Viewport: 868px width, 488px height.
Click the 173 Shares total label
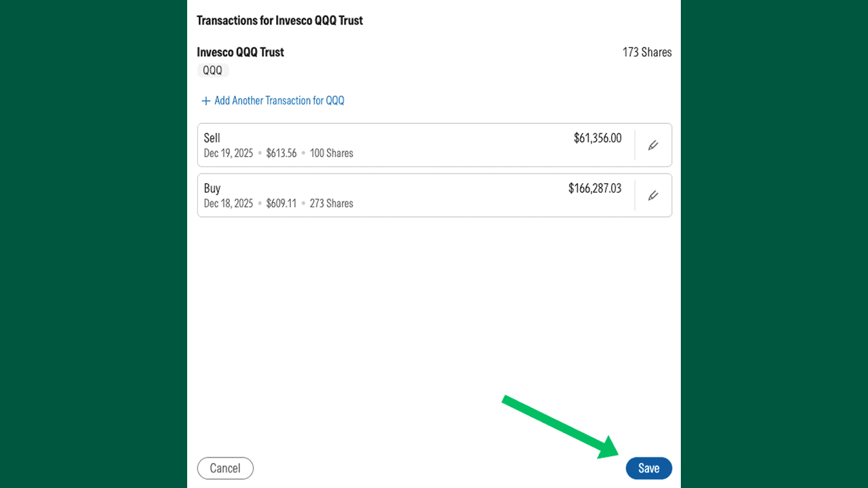click(x=647, y=52)
